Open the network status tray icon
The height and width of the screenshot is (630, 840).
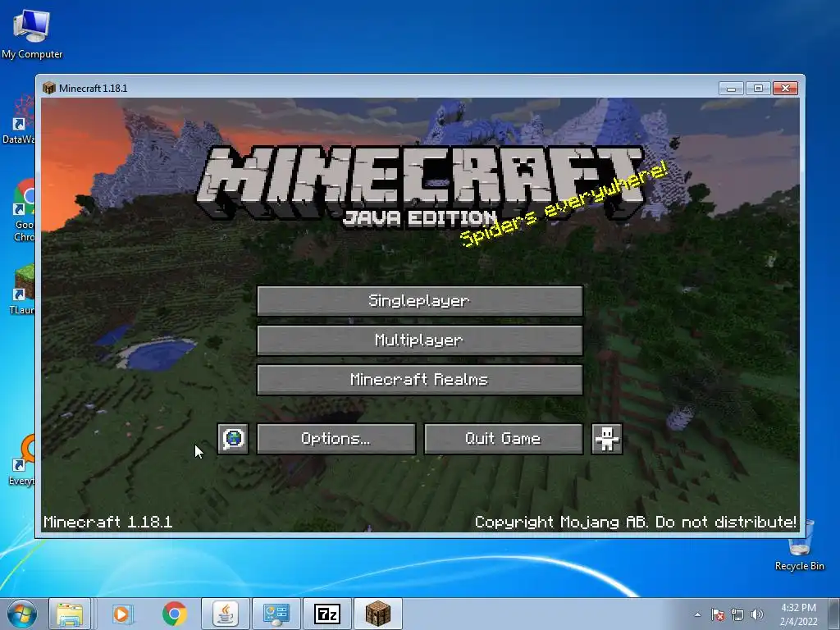tap(737, 614)
